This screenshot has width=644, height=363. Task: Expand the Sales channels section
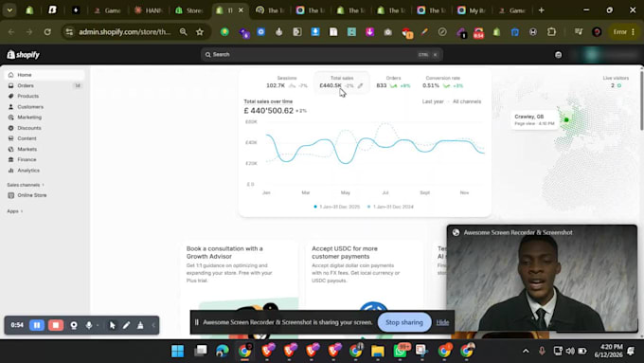(26, 185)
